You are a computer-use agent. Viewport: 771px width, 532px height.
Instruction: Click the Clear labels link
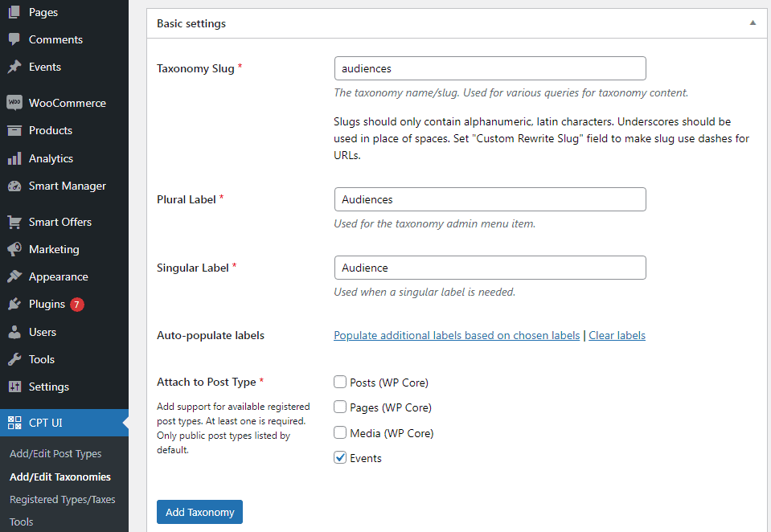click(617, 335)
